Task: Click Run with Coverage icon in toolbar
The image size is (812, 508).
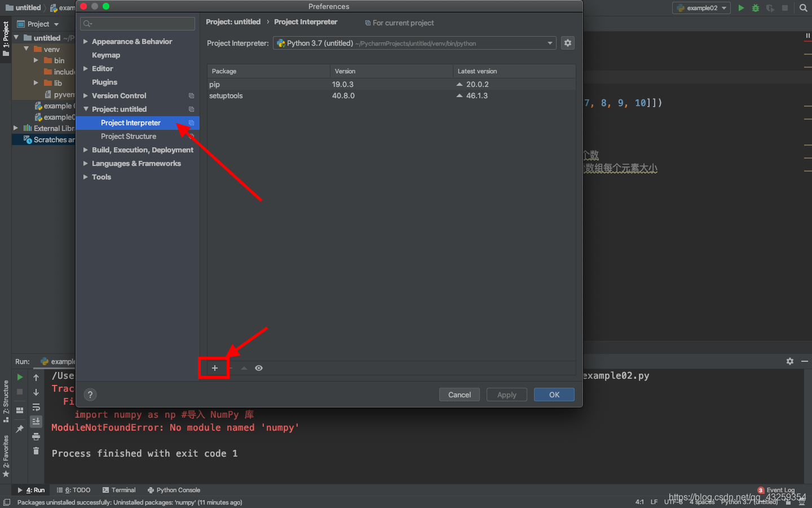Action: (770, 8)
